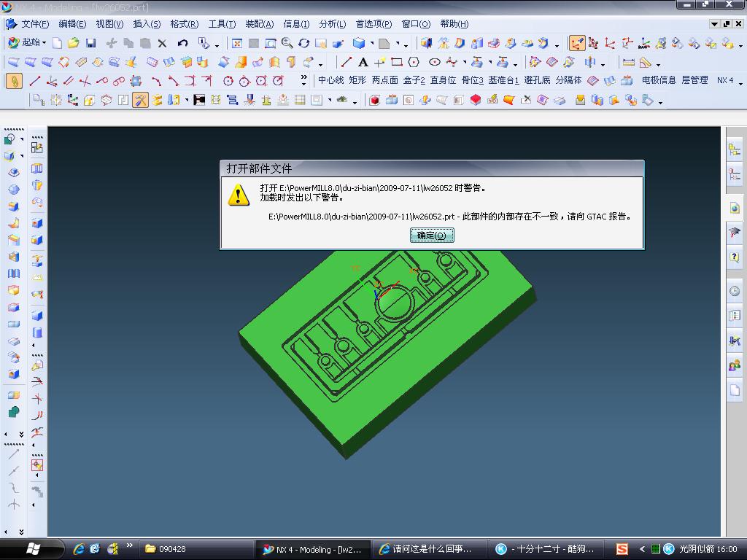Click the 基准台1 toolbar button
The image size is (747, 560).
[503, 80]
